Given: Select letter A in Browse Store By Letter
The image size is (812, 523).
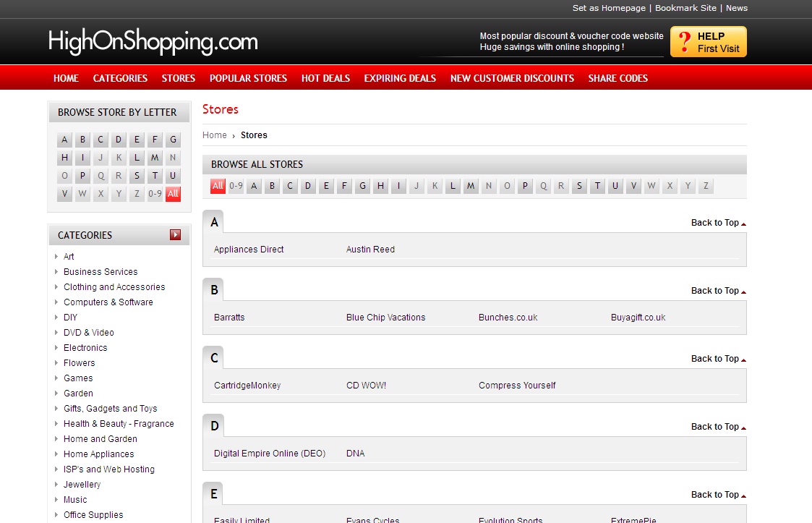Looking at the screenshot, I should tap(64, 140).
